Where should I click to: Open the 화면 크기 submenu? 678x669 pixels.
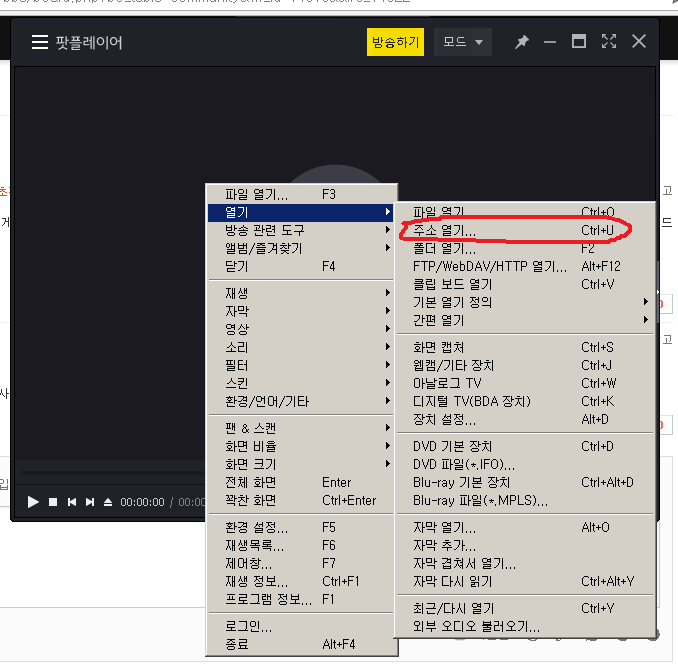(x=301, y=464)
